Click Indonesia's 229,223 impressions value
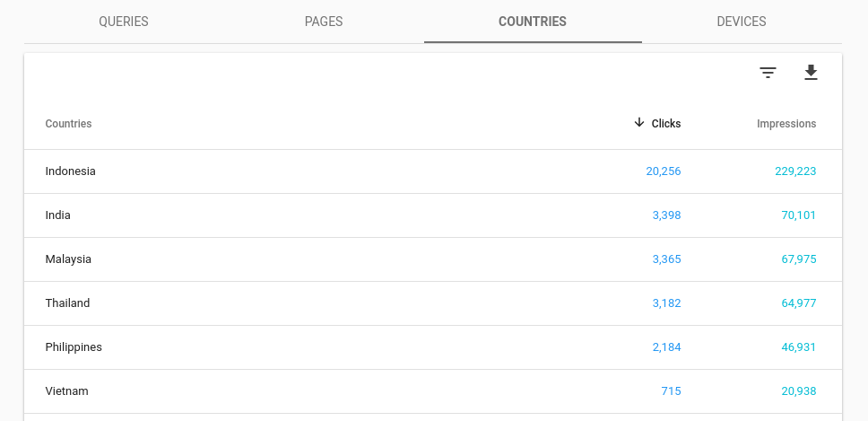Image resolution: width=868 pixels, height=421 pixels. pos(795,171)
